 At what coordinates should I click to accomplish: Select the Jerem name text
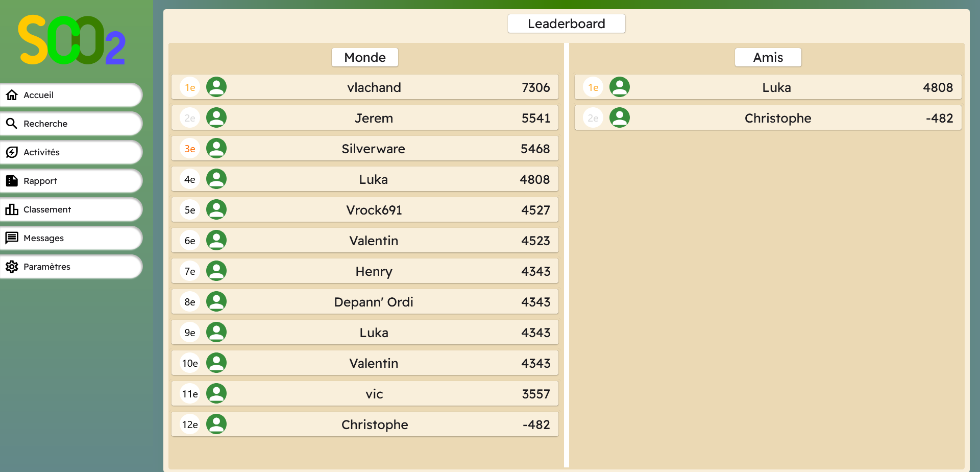[374, 118]
